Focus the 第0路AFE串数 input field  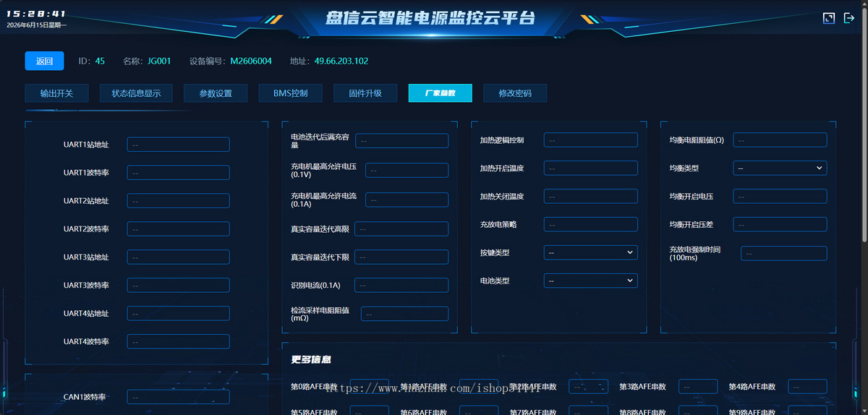tap(370, 387)
